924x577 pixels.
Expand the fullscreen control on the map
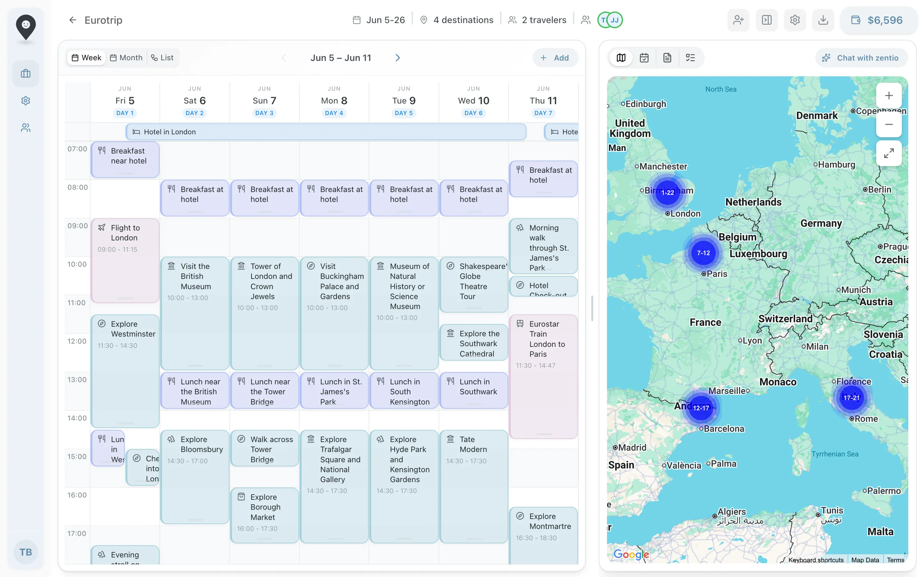[889, 153]
